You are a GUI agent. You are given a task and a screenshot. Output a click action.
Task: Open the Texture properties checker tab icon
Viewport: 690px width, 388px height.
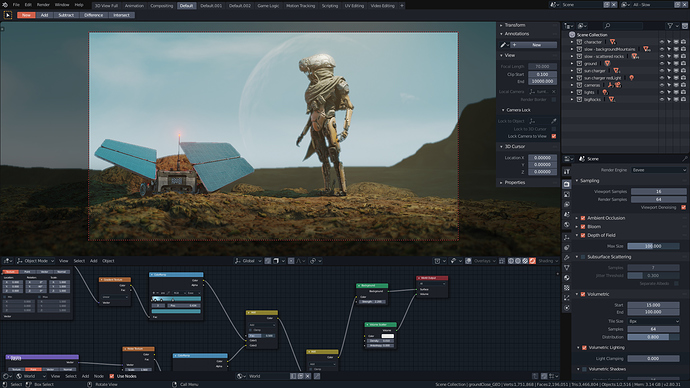point(567,288)
